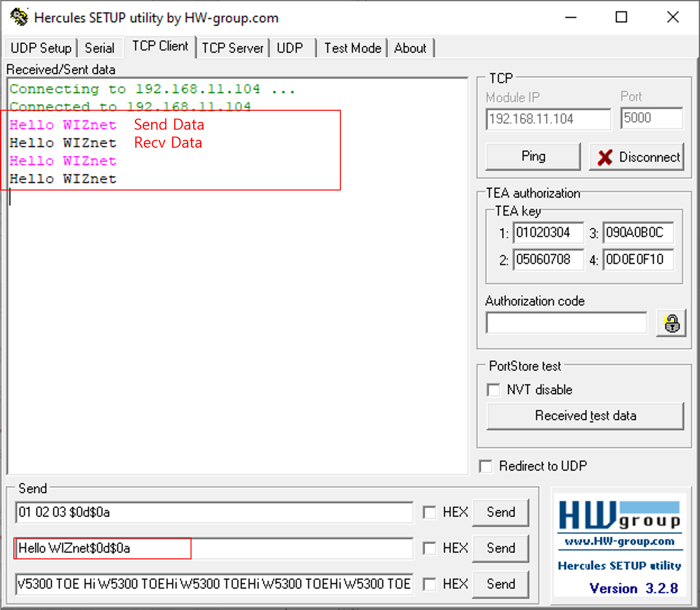Check HEX beside the Hello WIZnet send line
Viewport: 700px width, 610px height.
429,548
